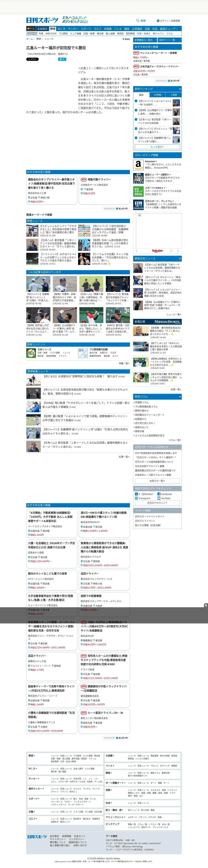208x868 pixels.
Task: Open the 建設会社のダンプドライバー job card
Action: point(52,190)
